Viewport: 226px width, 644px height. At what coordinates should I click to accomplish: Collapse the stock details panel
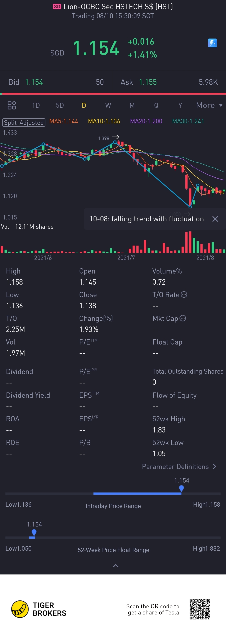[116, 566]
